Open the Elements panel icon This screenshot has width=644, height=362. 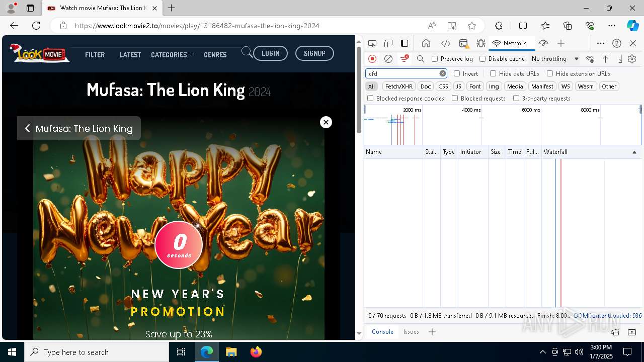pos(445,43)
